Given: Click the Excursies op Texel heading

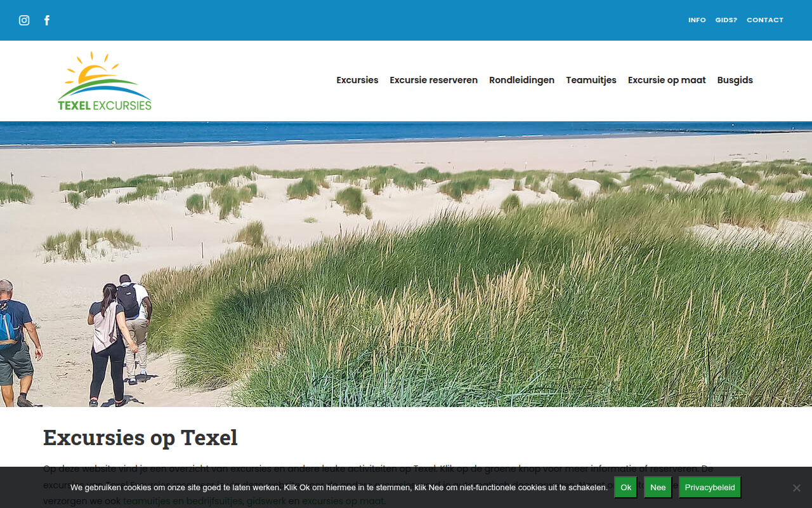Looking at the screenshot, I should (140, 438).
